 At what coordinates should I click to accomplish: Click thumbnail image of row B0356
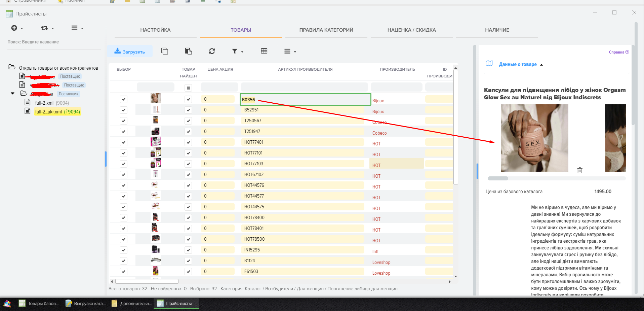click(155, 99)
